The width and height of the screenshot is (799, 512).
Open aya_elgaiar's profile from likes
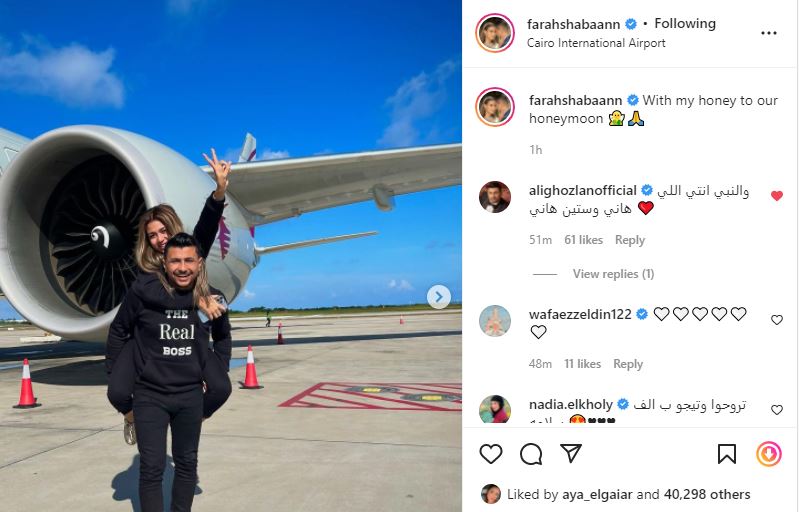tap(597, 494)
